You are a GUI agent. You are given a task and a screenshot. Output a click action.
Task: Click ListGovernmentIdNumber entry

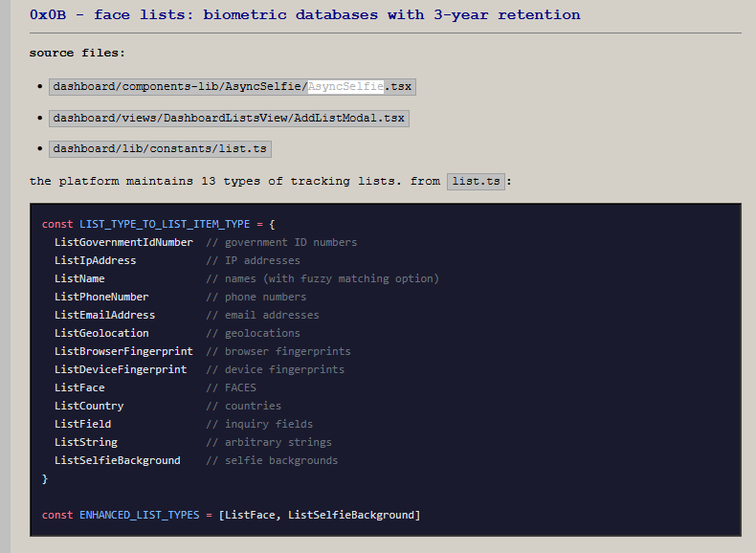[123, 242]
